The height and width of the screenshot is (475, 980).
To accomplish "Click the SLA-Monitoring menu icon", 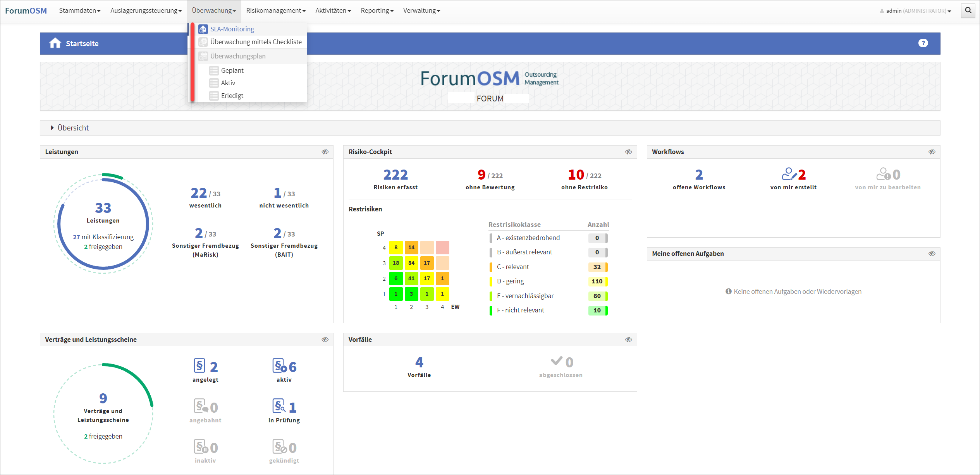I will pos(203,29).
